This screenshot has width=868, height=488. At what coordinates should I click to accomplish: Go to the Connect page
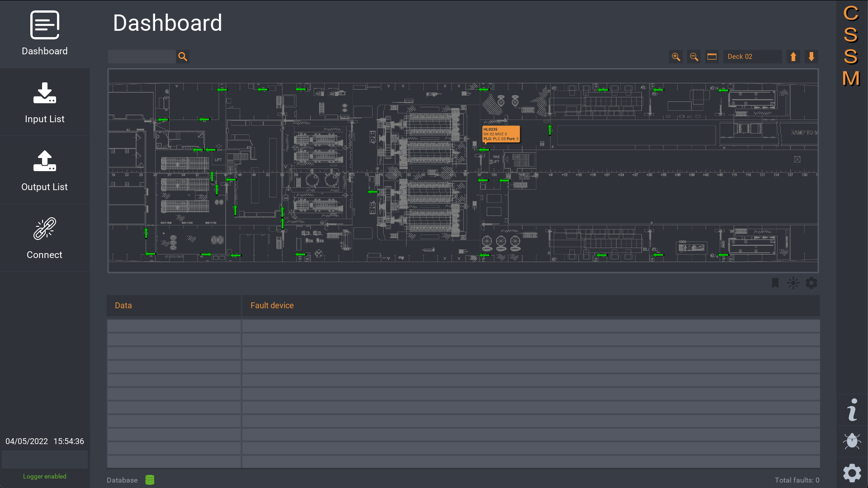(x=45, y=239)
